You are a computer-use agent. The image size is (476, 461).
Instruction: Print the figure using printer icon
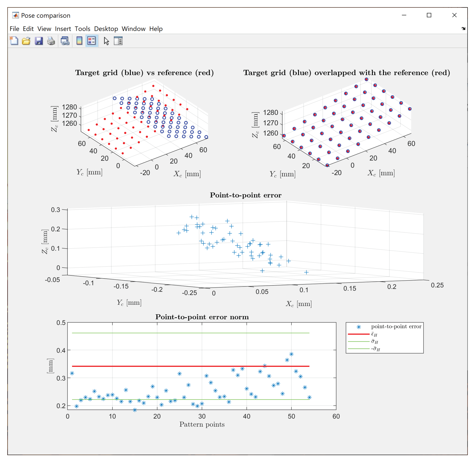(x=51, y=41)
